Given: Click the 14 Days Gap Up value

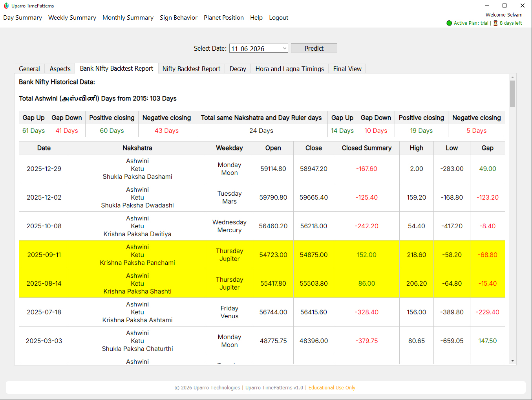Looking at the screenshot, I should click(x=342, y=130).
